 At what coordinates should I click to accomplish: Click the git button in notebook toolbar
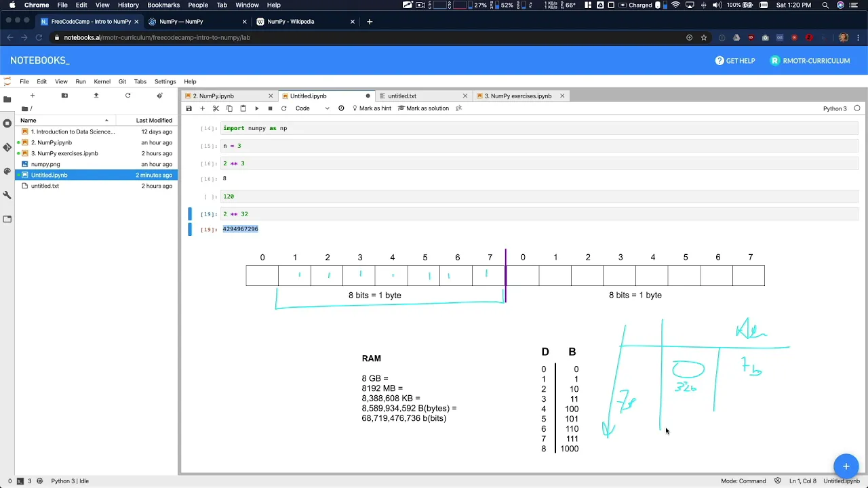459,108
